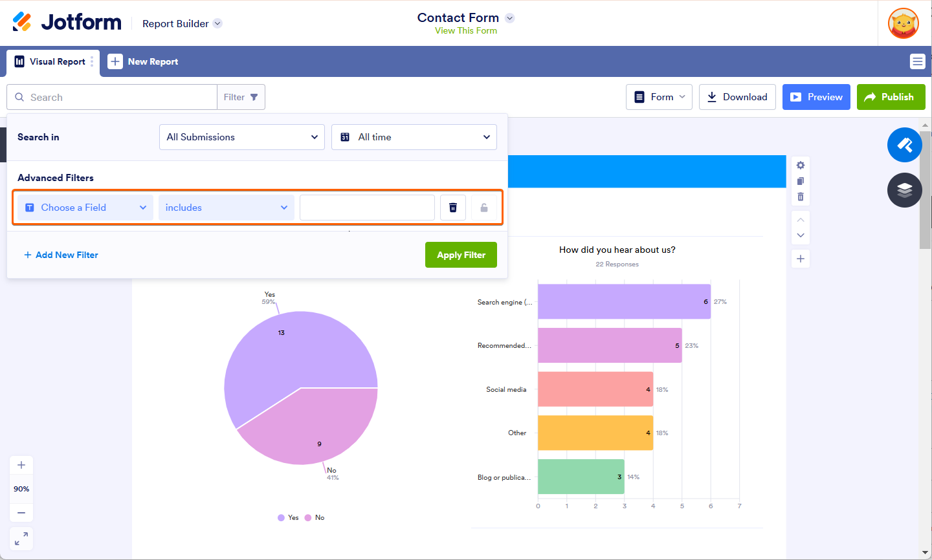Screen dimensions: 932x560
Task: Click the Jotform logo
Action: [67, 22]
